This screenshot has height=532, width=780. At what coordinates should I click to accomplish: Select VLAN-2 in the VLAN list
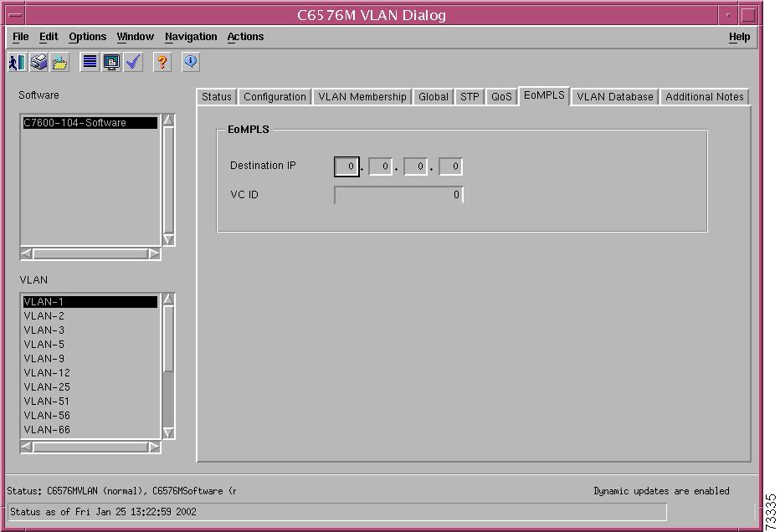coord(90,316)
